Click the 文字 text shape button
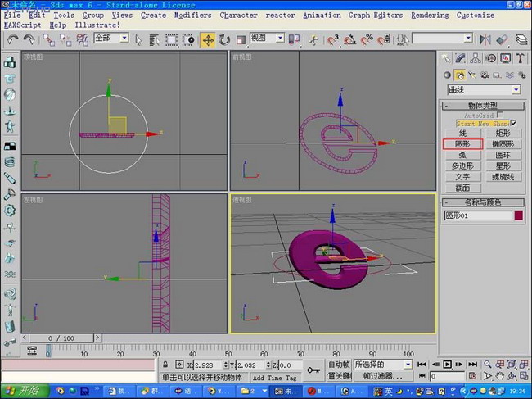Image resolution: width=532 pixels, height=399 pixels. tap(462, 177)
